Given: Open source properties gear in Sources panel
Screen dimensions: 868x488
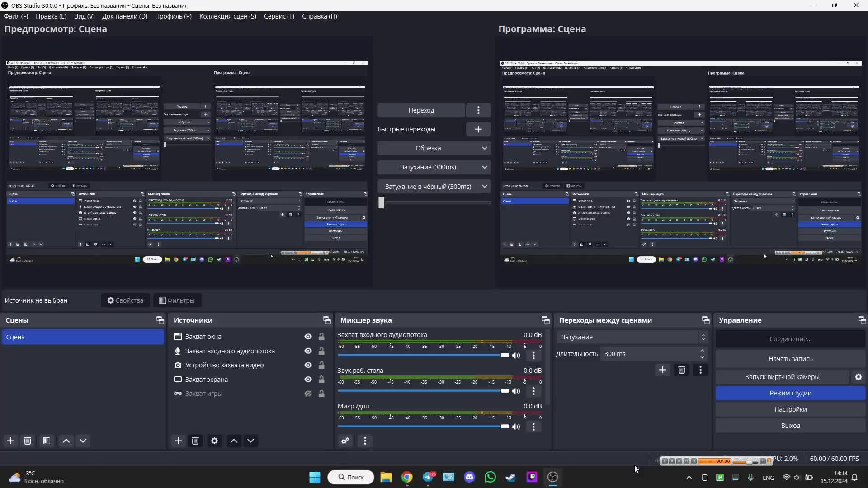Looking at the screenshot, I should click(214, 441).
